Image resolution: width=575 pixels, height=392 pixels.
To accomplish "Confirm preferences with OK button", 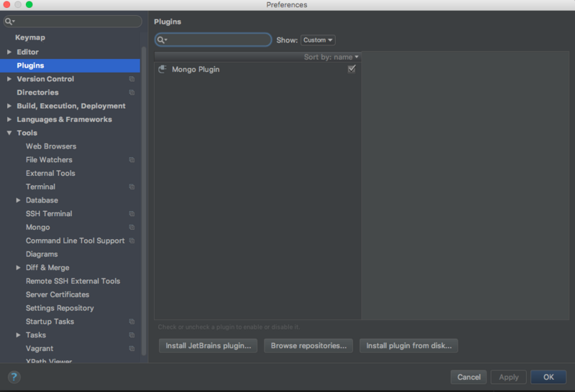I will pyautogui.click(x=548, y=377).
